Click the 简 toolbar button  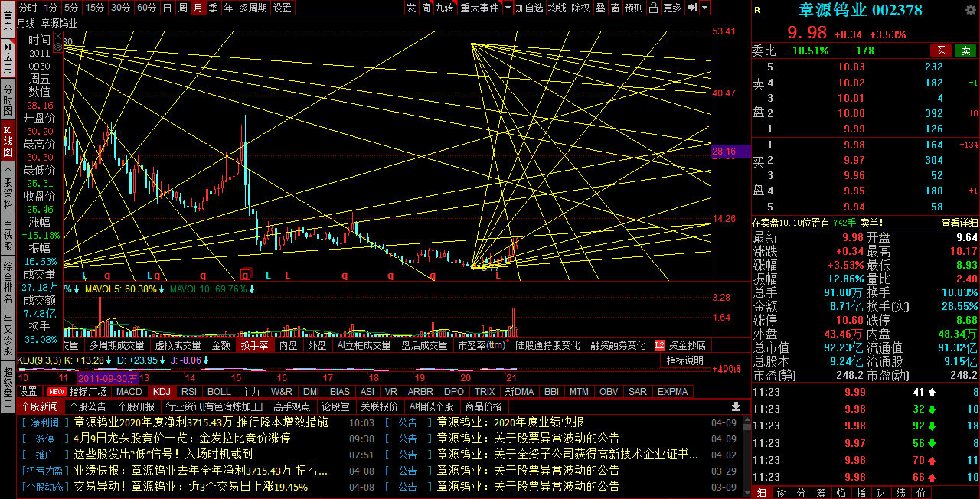click(x=426, y=8)
